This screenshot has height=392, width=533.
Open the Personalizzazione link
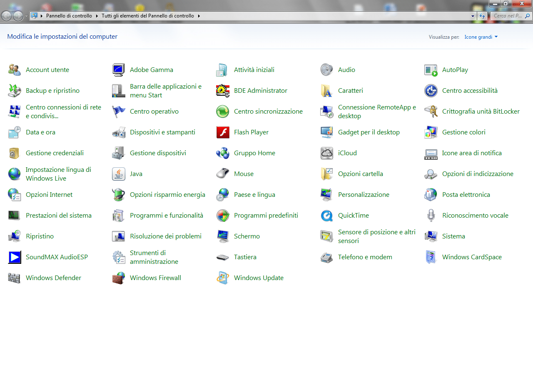(364, 195)
